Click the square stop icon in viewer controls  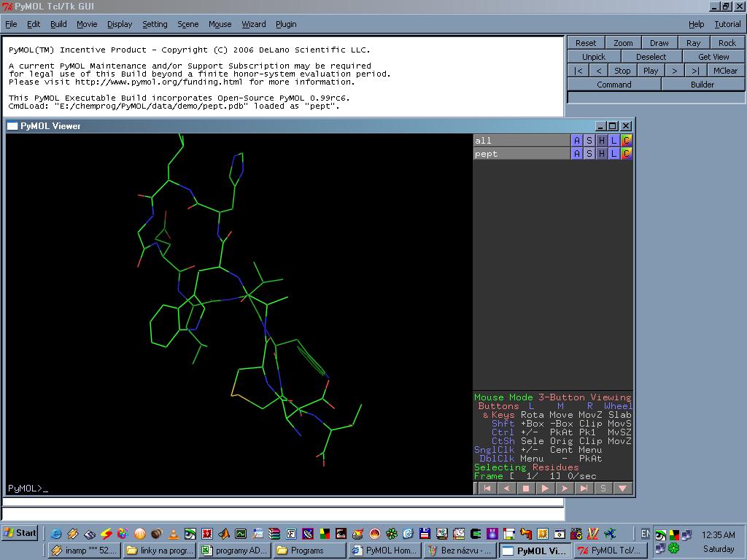[526, 488]
